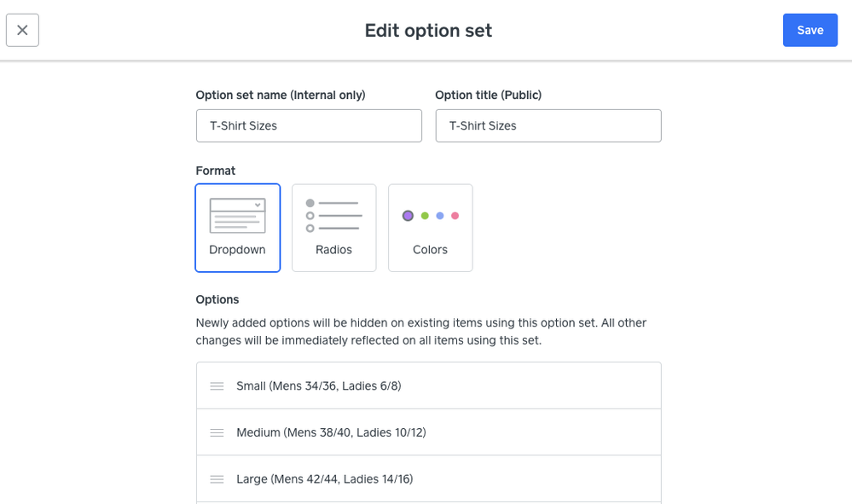Close the Edit option set dialog

click(x=22, y=30)
